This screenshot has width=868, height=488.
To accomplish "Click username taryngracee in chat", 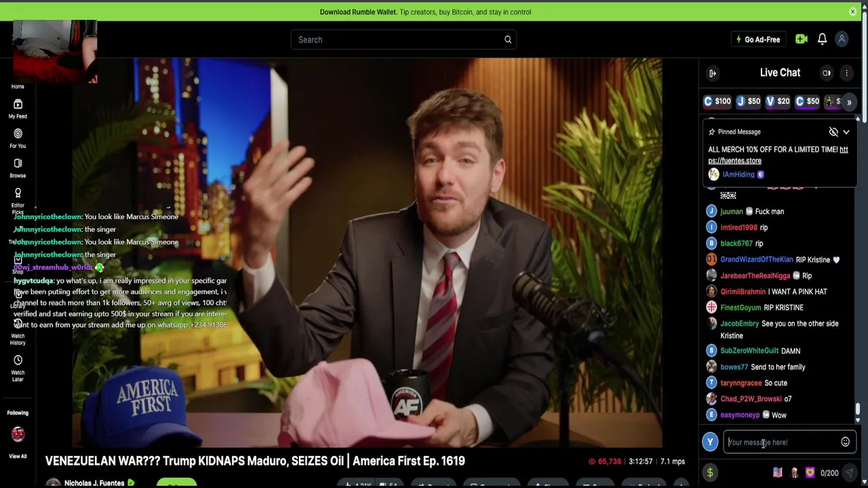I will 741,383.
